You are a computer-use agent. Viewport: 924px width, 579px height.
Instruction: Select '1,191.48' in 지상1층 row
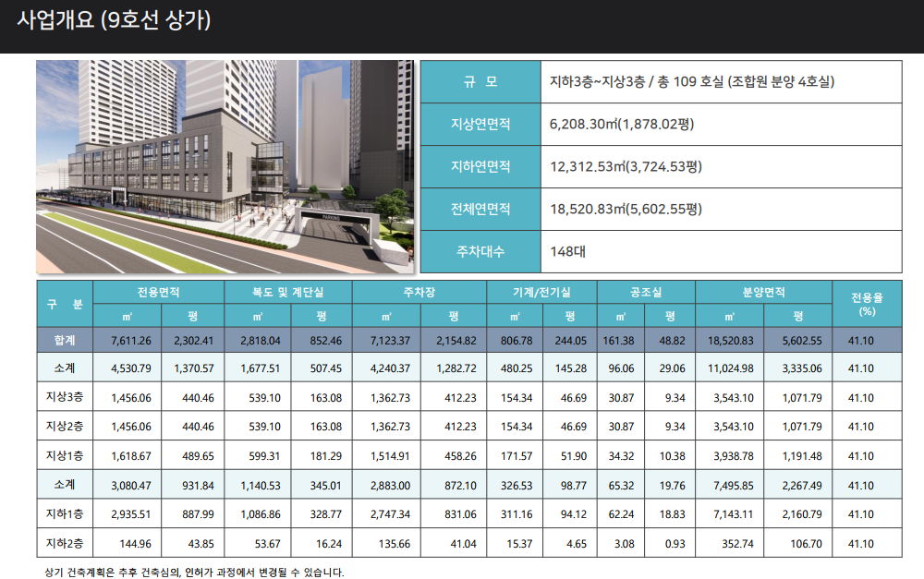(802, 456)
